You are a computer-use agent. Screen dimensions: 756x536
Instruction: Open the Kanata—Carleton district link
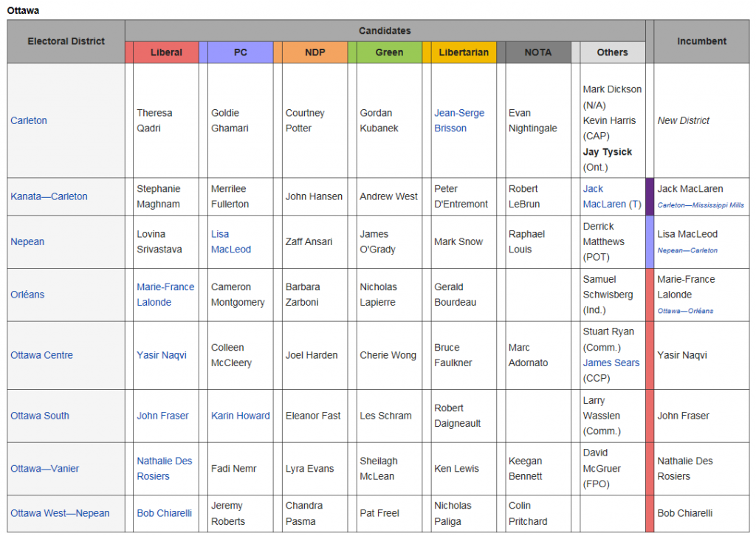(x=49, y=196)
